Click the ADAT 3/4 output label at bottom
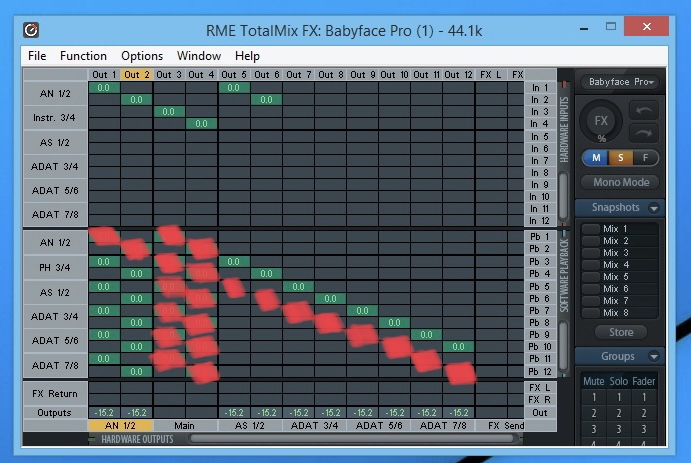 click(x=314, y=426)
